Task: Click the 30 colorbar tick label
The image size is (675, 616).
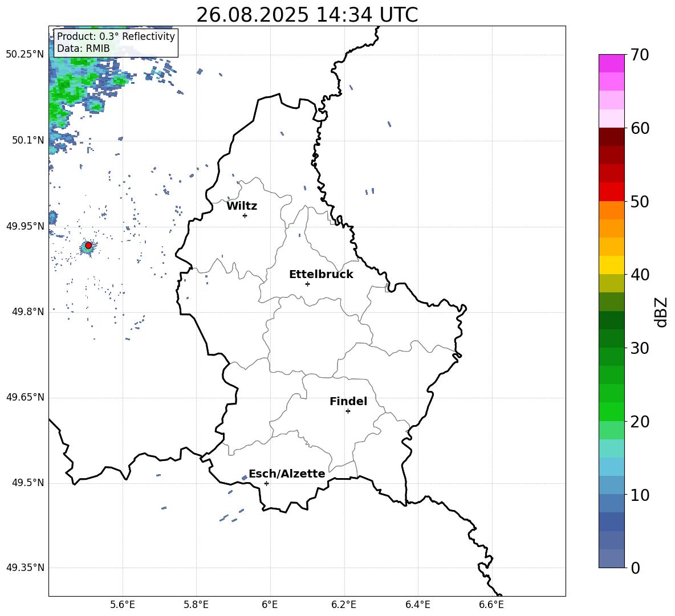Action: pos(640,348)
